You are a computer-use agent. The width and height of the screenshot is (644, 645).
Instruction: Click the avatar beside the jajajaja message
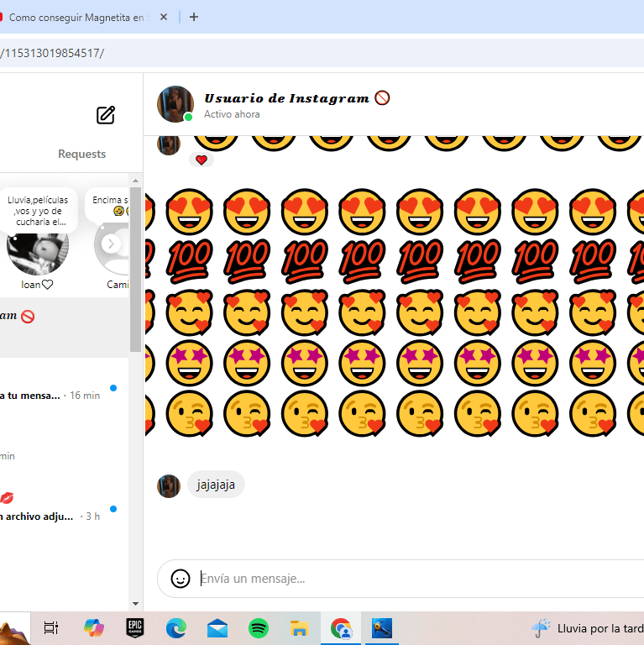[169, 485]
